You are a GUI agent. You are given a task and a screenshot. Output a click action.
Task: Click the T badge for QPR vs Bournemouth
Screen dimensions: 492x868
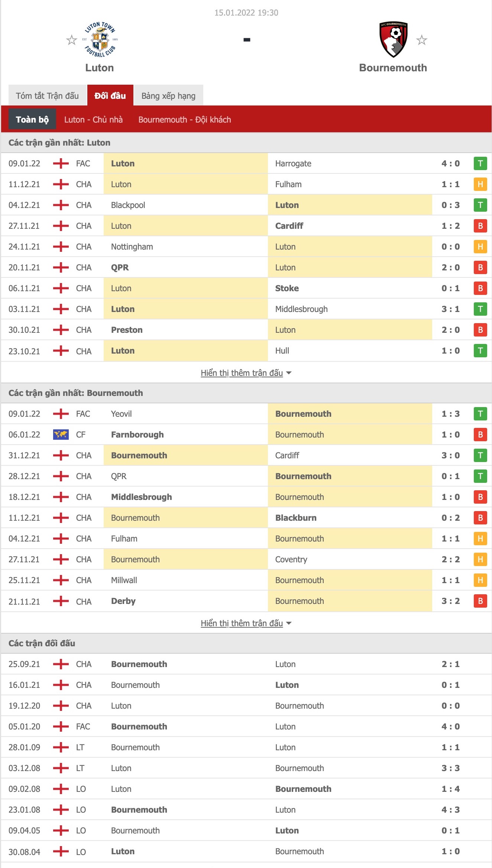pos(480,476)
